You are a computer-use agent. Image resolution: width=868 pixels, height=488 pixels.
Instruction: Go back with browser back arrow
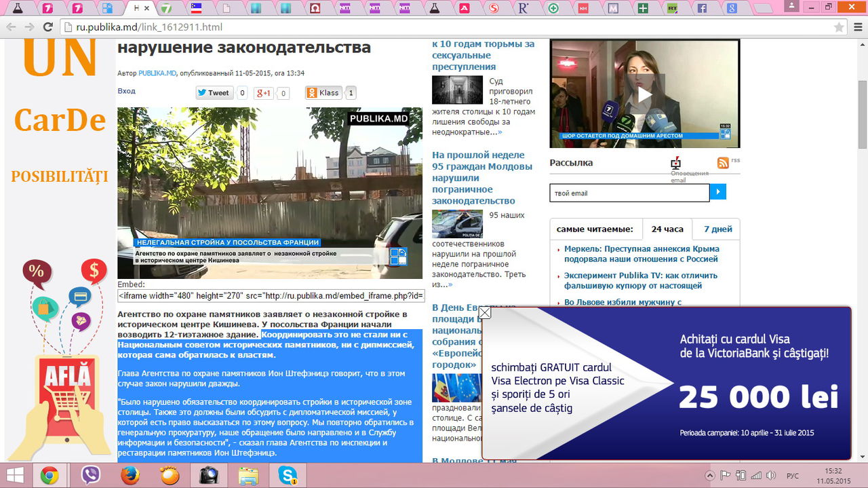[x=12, y=27]
